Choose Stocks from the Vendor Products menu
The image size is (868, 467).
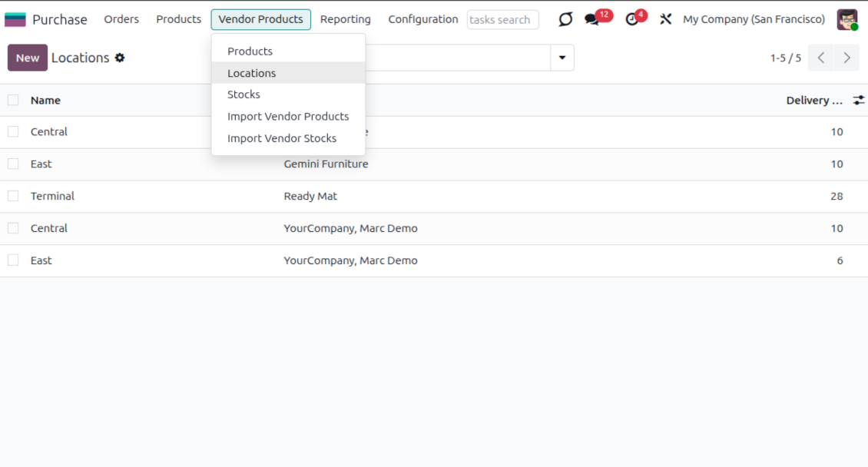(244, 94)
